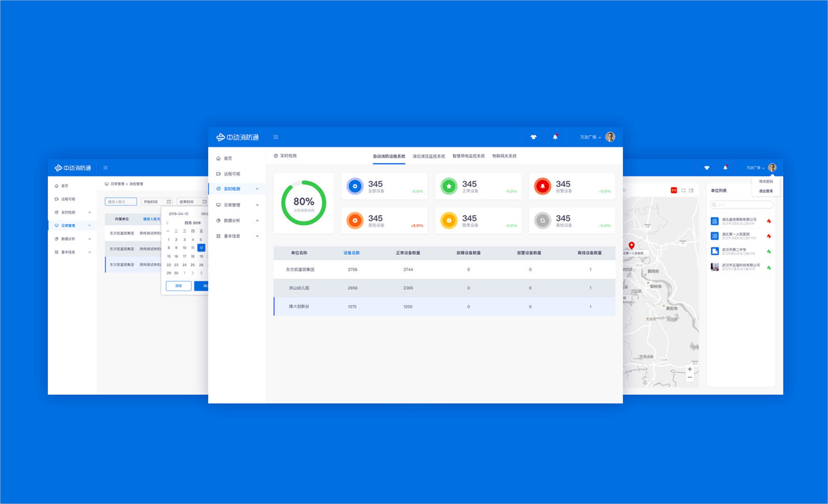Click 3756 cell in 设备总数 column
The height and width of the screenshot is (504, 828).
352,269
